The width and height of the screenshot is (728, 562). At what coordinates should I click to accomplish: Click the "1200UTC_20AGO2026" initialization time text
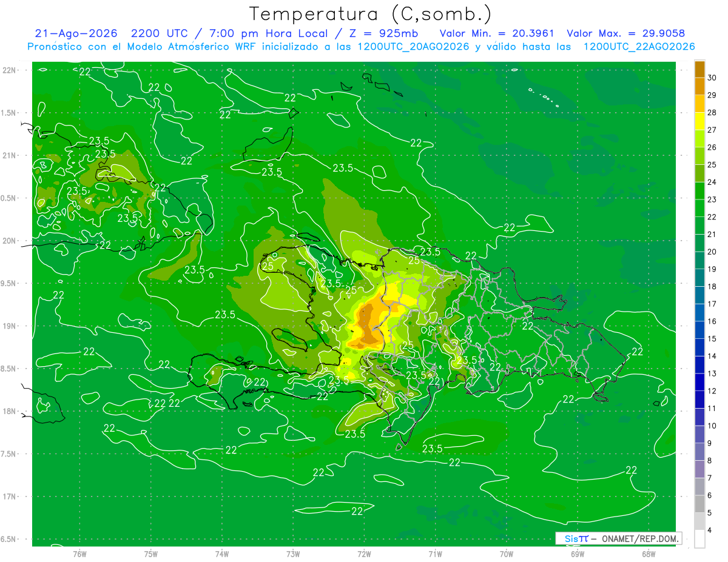pos(412,47)
